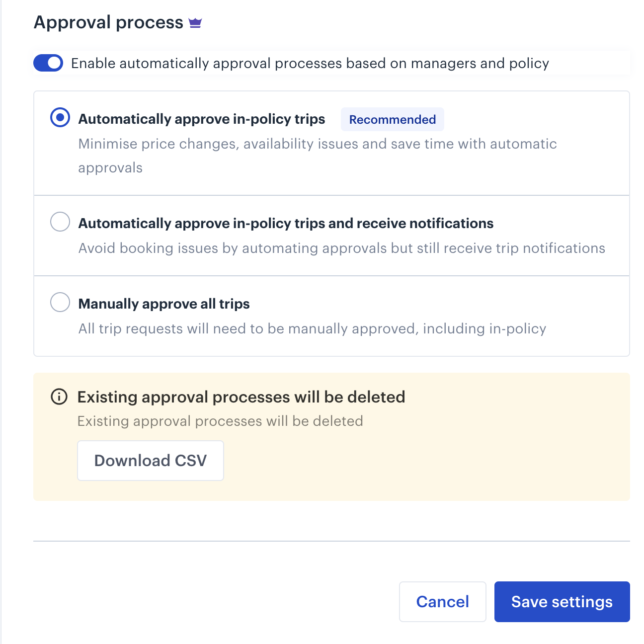Click the premium crown icon beside Approval process
This screenshot has height=644, width=644.
tap(195, 23)
